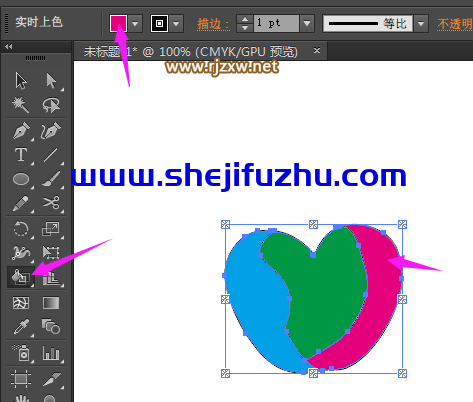Click the stroke weight 1 pt field
Screen dimensions: 473x402
276,24
